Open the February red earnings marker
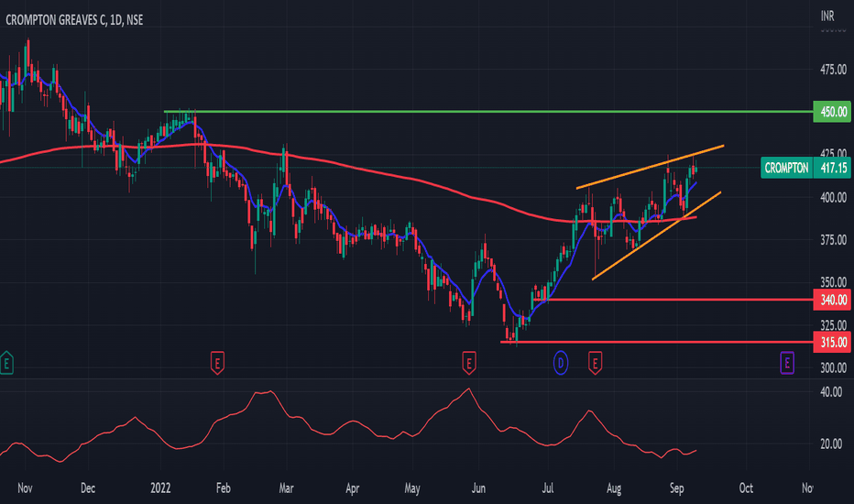Screen dimensions: 854x504 click(x=217, y=363)
